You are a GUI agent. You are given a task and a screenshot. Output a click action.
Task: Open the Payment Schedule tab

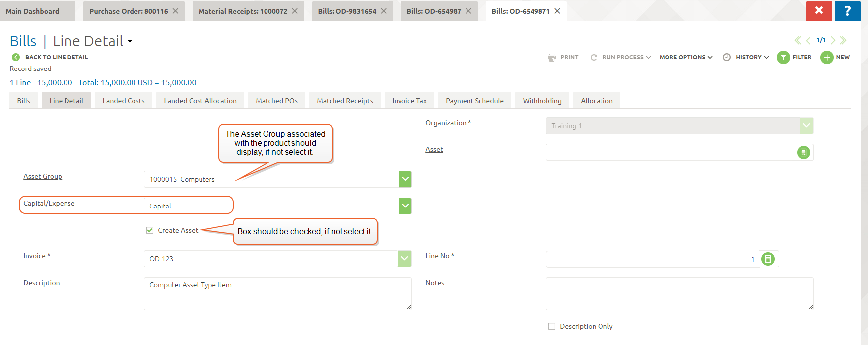474,101
